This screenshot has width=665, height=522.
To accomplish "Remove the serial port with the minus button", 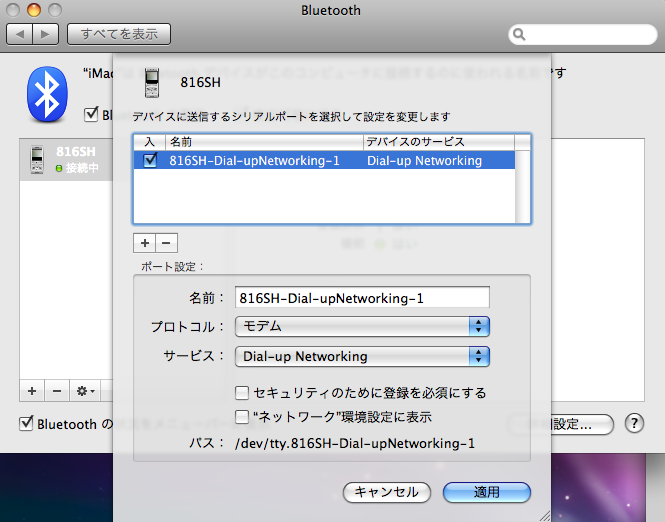I will (x=166, y=243).
